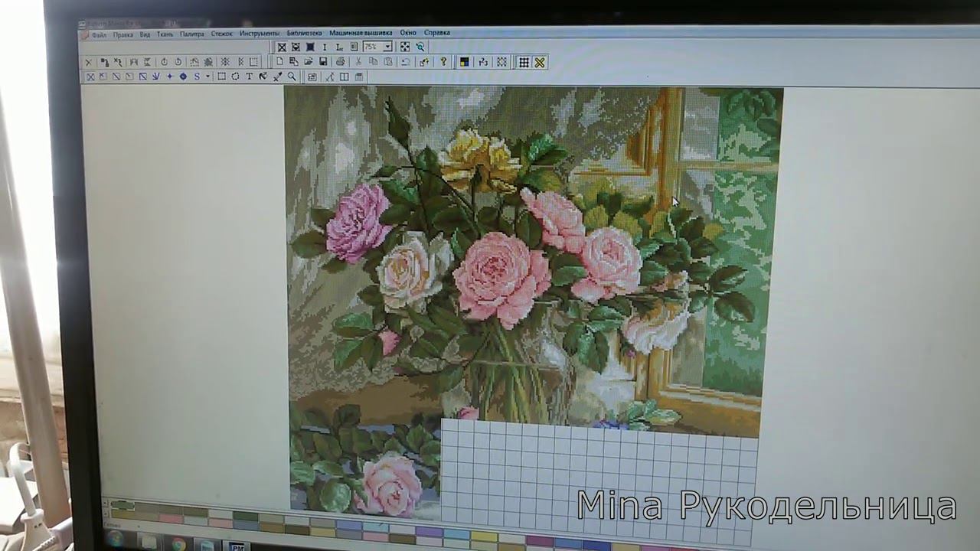Open the Инструменты menu
Screen dimensions: 980x551
pos(260,34)
